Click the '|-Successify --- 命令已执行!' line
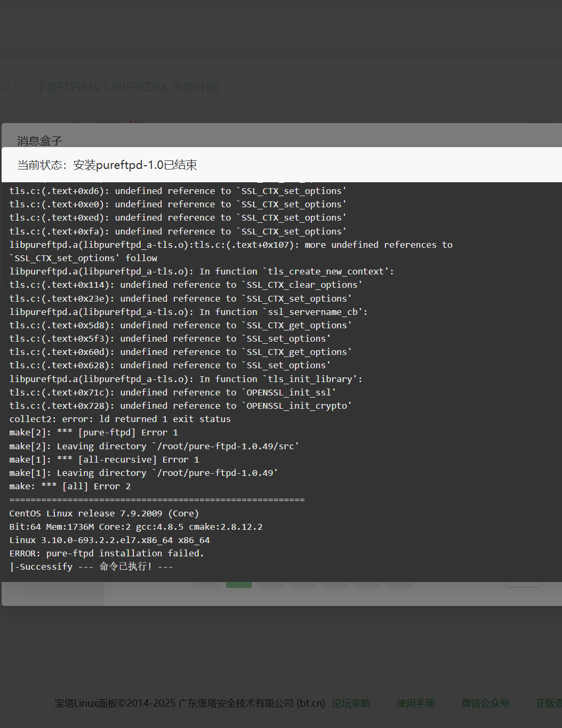This screenshot has height=728, width=562. click(x=91, y=567)
